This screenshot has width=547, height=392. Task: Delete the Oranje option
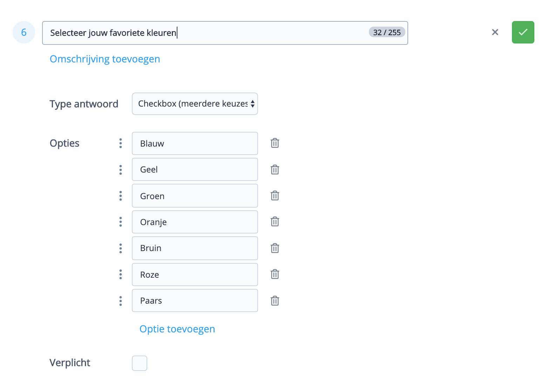pos(275,222)
